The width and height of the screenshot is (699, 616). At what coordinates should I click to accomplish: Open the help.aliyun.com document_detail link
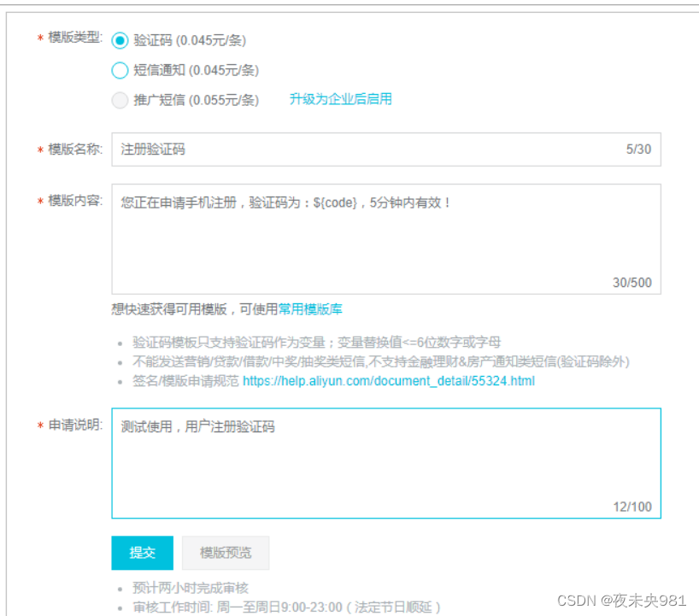389,381
